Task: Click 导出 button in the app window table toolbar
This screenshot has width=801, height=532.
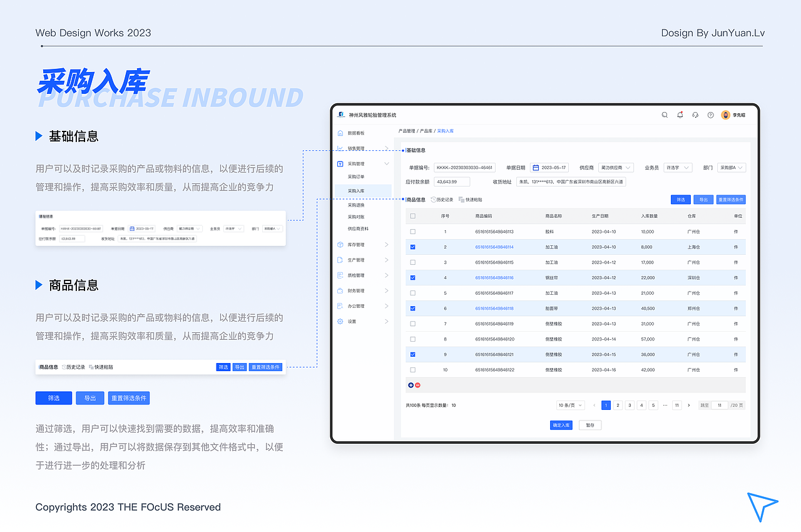Action: coord(703,200)
